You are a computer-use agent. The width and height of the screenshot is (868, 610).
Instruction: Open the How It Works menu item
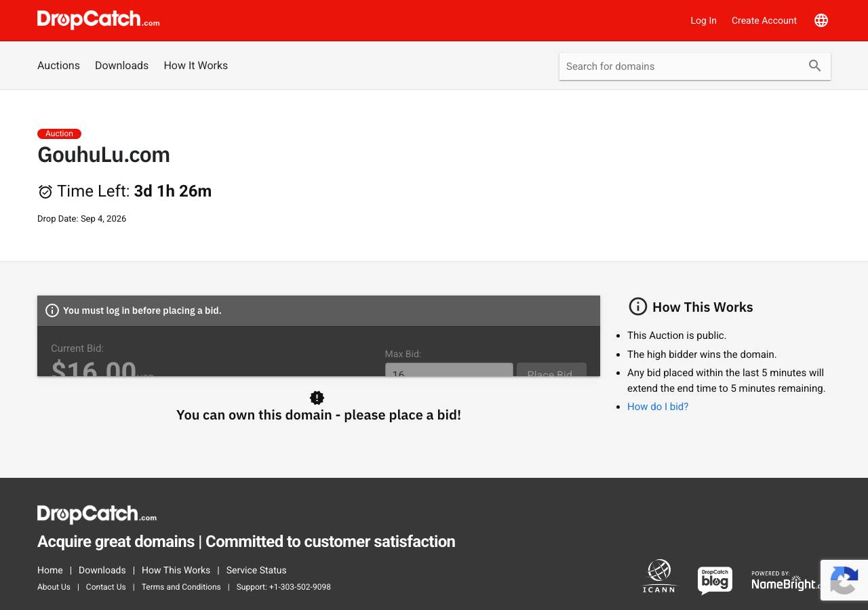click(x=196, y=66)
